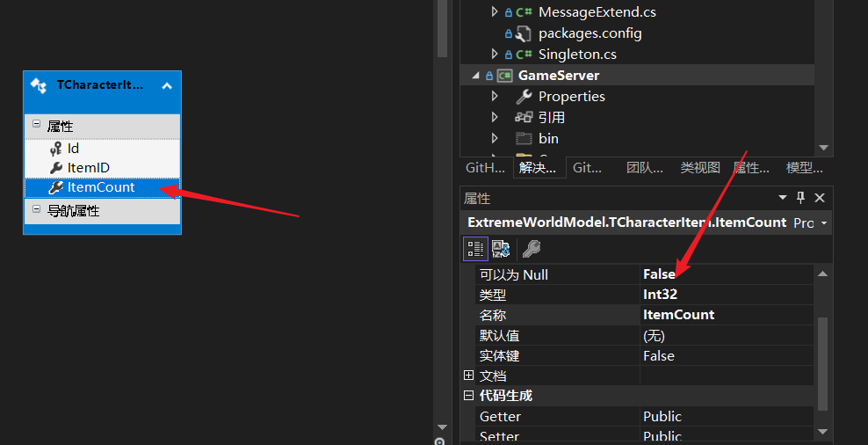The image size is (868, 445).
Task: Select the categorized view icon in Properties
Action: [474, 249]
